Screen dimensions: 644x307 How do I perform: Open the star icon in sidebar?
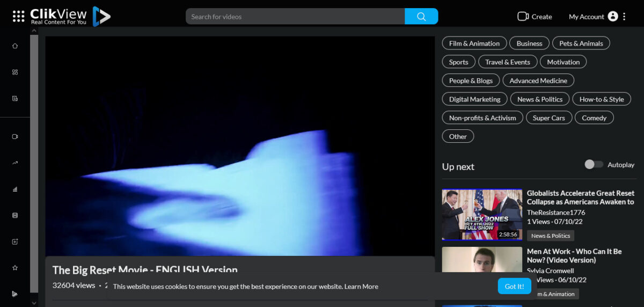15,267
